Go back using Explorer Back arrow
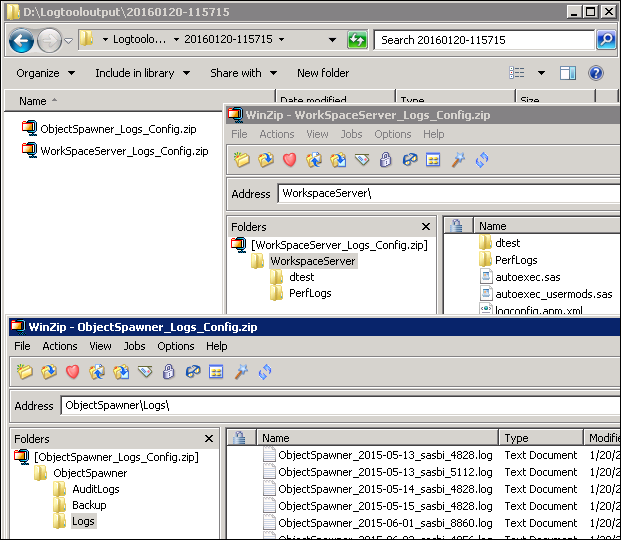Viewport: 621px width, 540px height. pos(21,40)
